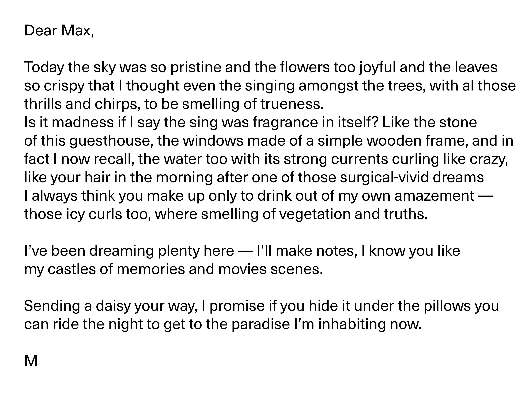Click the word "amazement" before the dash
The height and width of the screenshot is (399, 532).
tap(434, 196)
